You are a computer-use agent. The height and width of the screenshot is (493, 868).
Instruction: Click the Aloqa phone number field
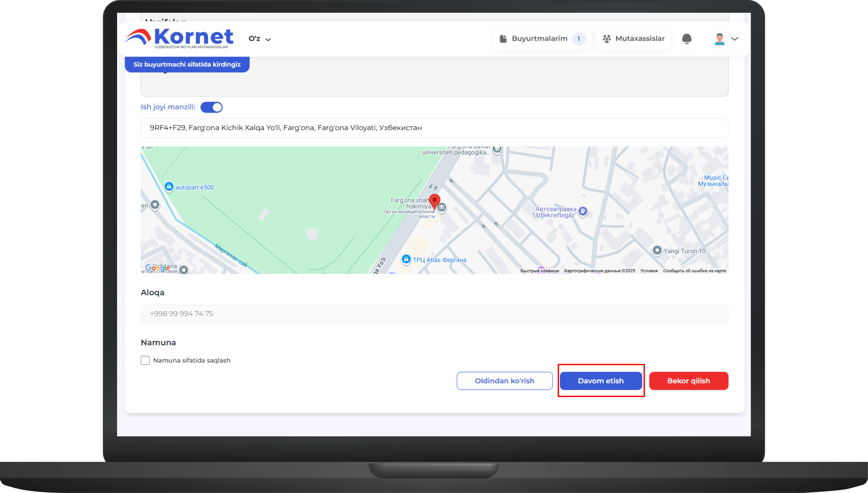click(434, 314)
